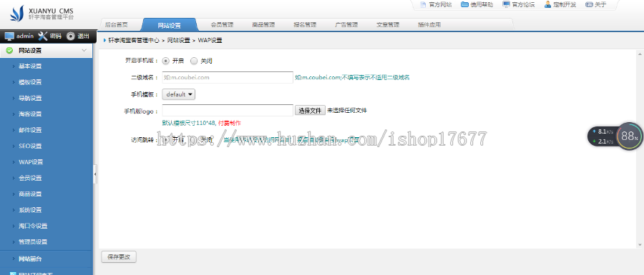
Task: Click the 选择文件 button
Action: 310,110
